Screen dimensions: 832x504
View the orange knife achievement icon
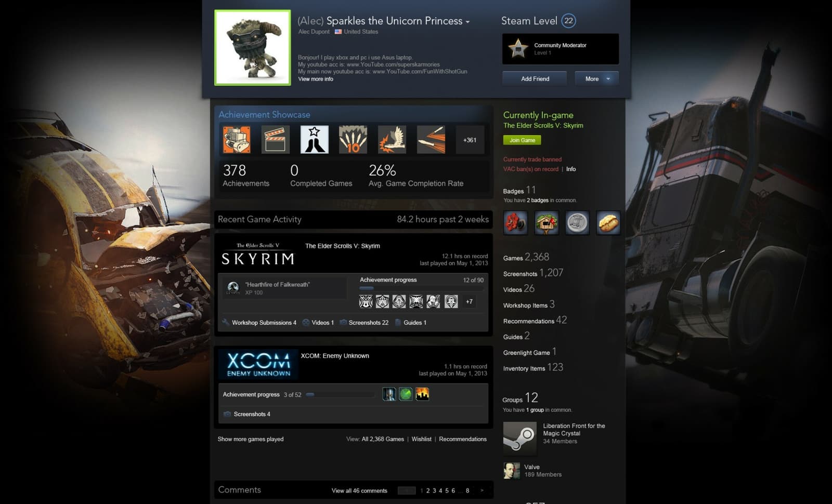[x=431, y=139]
